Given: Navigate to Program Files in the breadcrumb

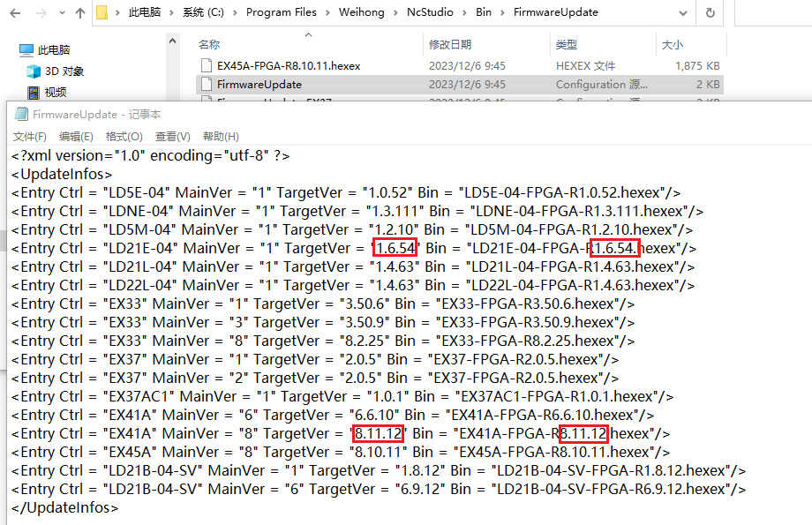Looking at the screenshot, I should click(282, 12).
